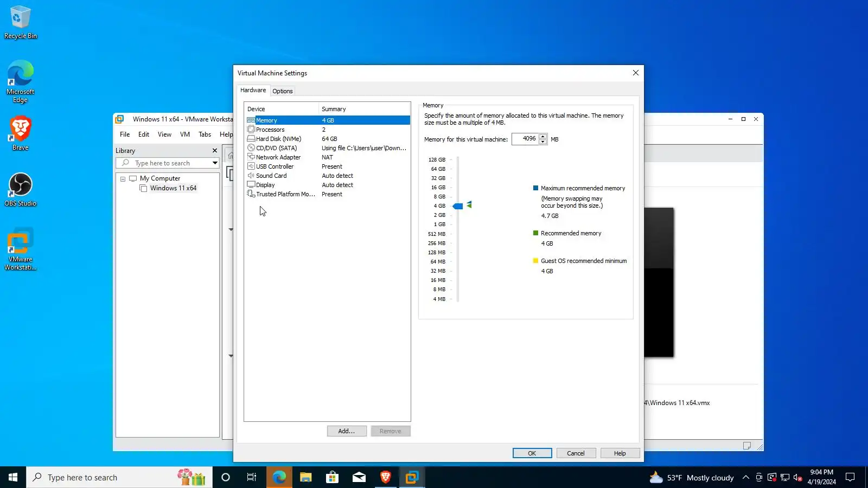This screenshot has width=868, height=488.
Task: Open the OBS Studio desktop shortcut
Action: tap(21, 189)
